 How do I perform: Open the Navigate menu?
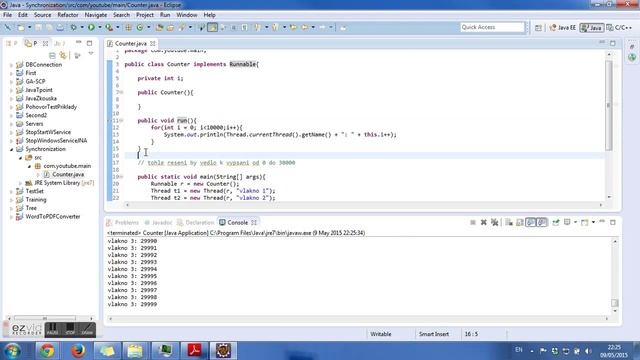coord(96,15)
